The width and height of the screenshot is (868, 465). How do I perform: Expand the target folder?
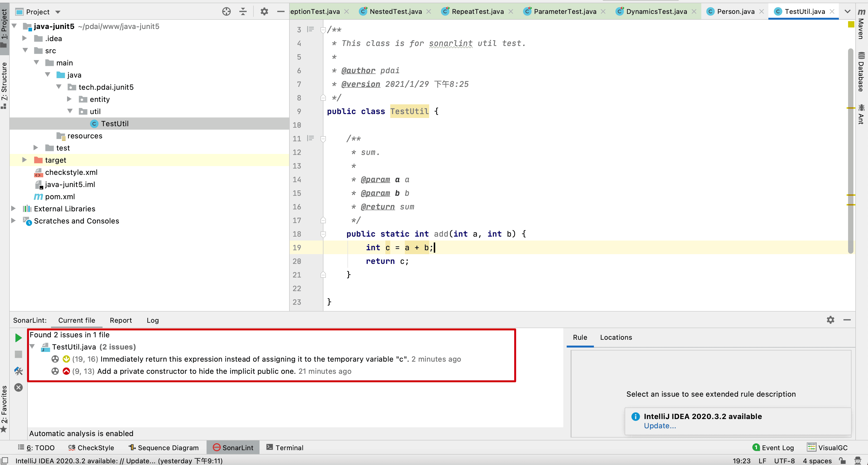tap(25, 160)
